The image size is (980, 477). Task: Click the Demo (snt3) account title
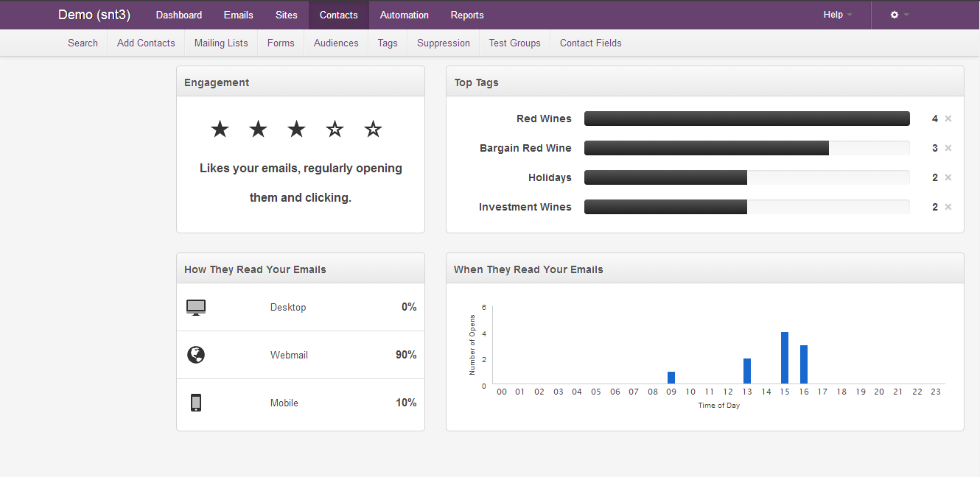click(x=94, y=15)
